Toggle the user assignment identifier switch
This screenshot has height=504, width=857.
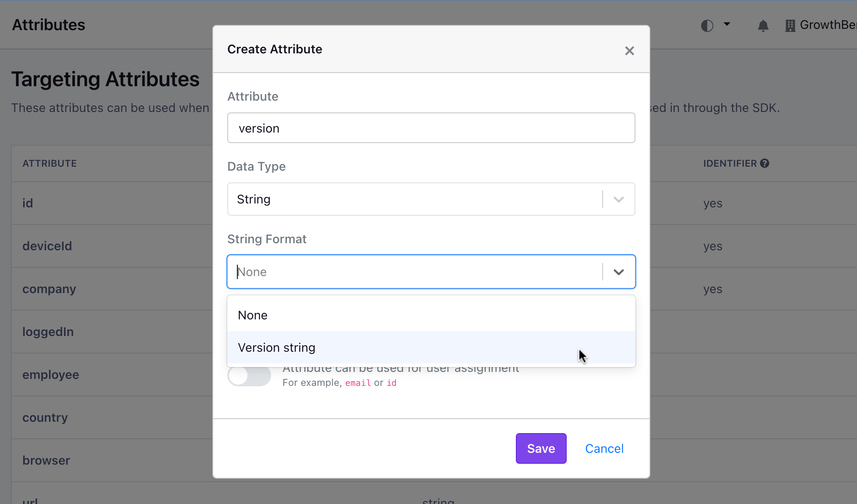coord(249,375)
